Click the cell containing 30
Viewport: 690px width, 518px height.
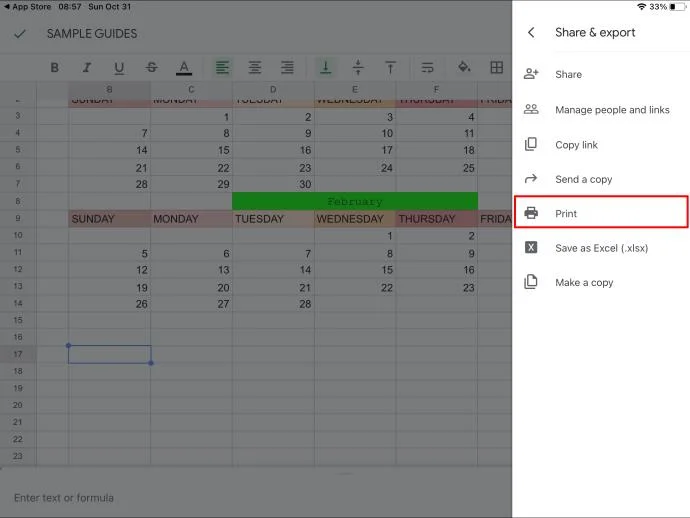(273, 184)
